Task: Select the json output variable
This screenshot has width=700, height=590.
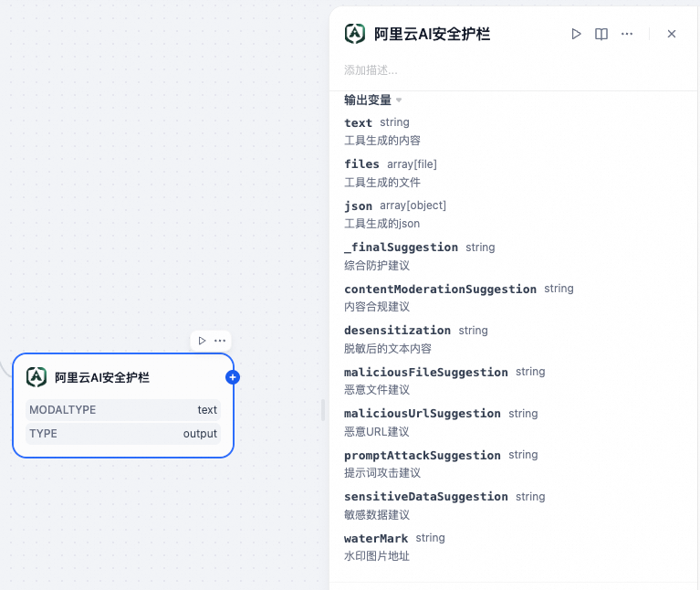Action: tap(358, 205)
